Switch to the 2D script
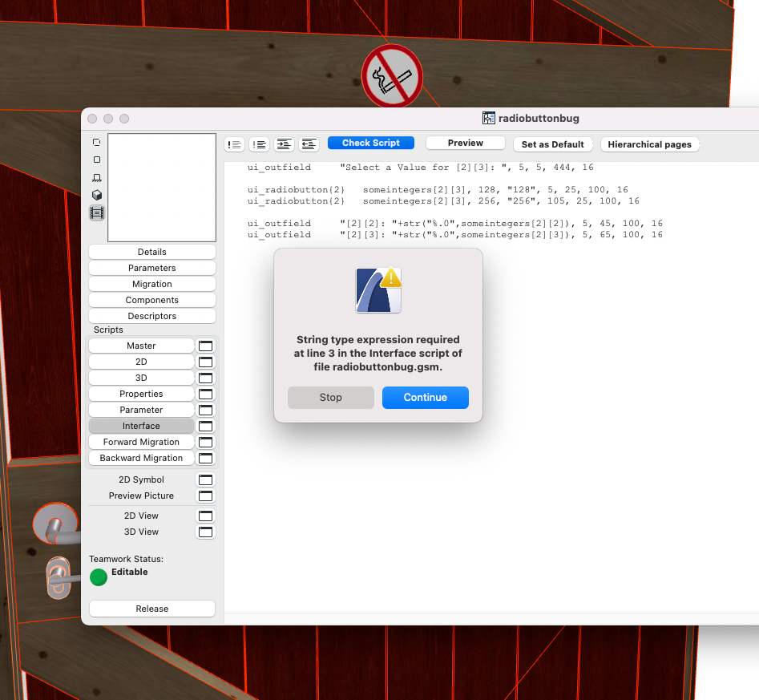The image size is (759, 700). 141,362
